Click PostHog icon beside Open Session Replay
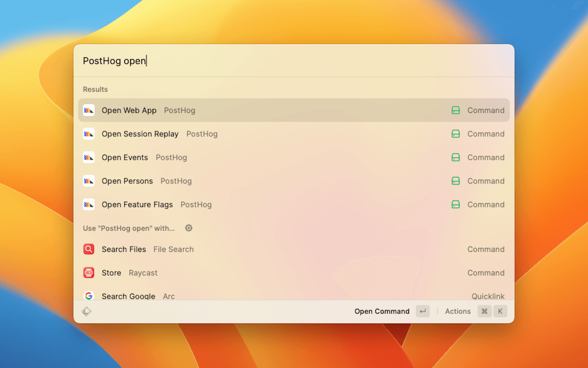Viewport: 588px width, 368px height. pos(88,134)
